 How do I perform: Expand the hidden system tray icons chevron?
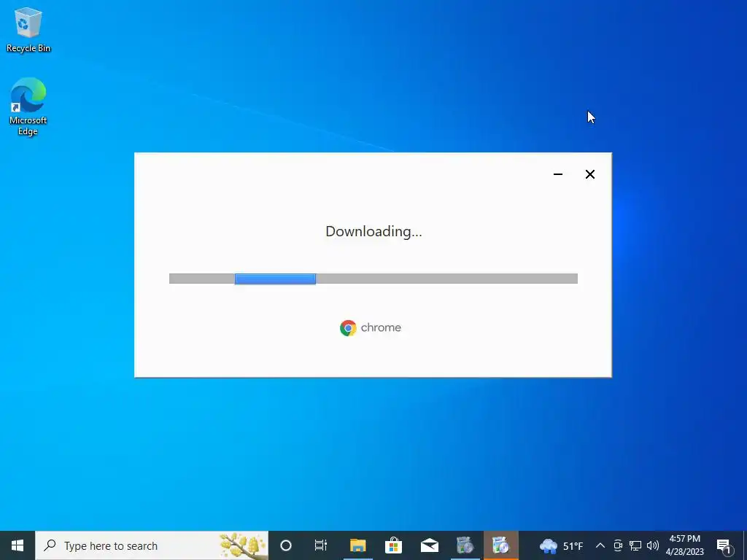coord(600,545)
